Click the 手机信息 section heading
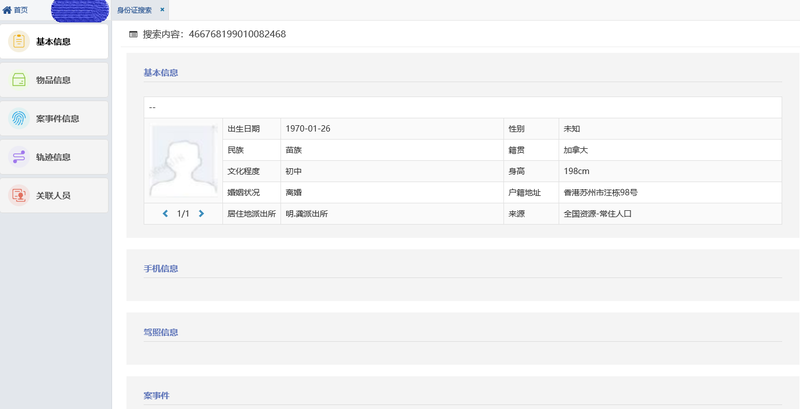Screen dimensions: 800x409 (161, 268)
